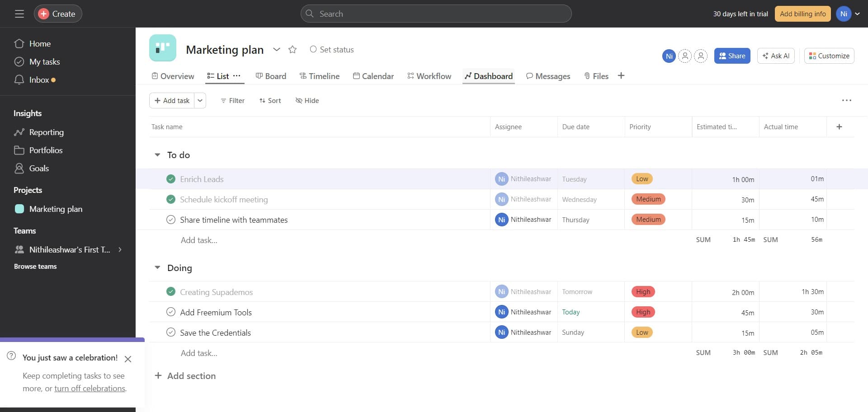Switch to the Timeline tab
Viewport: 868px width, 412px height.
(x=320, y=76)
